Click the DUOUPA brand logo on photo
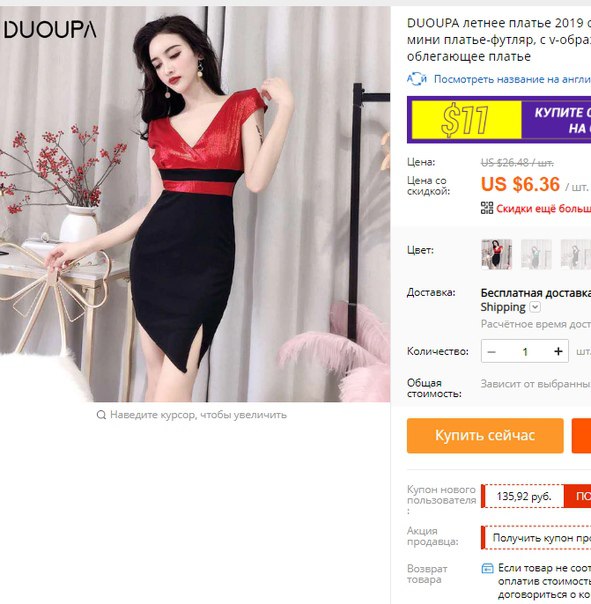This screenshot has height=604, width=591. (x=50, y=29)
